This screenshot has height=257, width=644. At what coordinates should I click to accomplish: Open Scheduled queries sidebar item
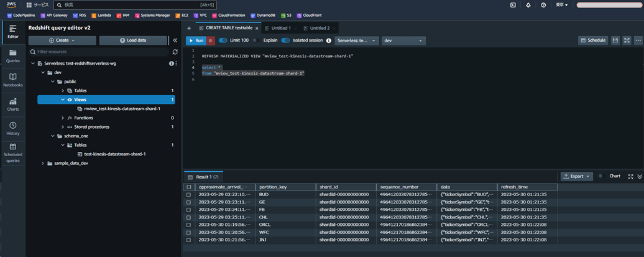point(12,153)
